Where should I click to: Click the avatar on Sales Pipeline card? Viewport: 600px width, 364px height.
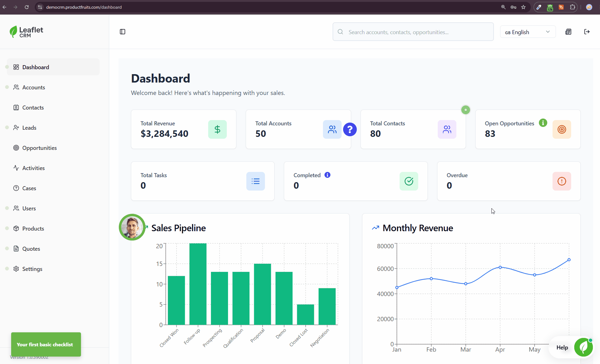point(132,227)
